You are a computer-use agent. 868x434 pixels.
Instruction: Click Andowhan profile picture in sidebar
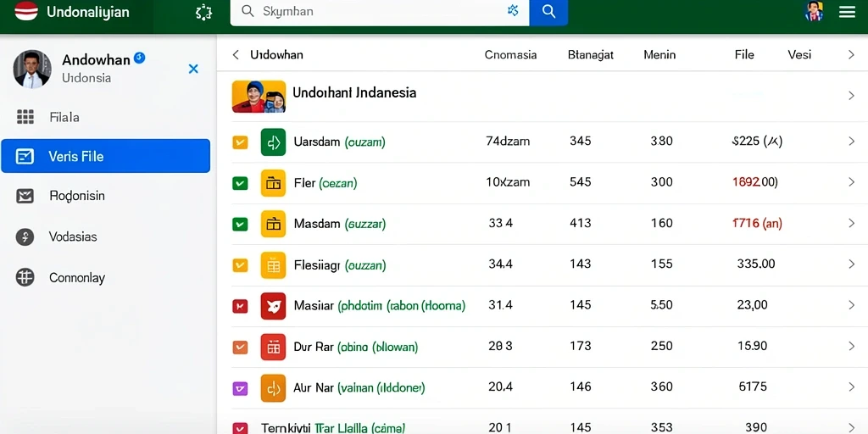(x=32, y=70)
